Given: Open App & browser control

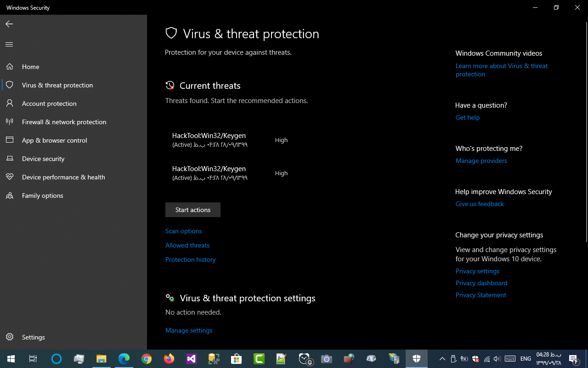Looking at the screenshot, I should coord(73,140).
